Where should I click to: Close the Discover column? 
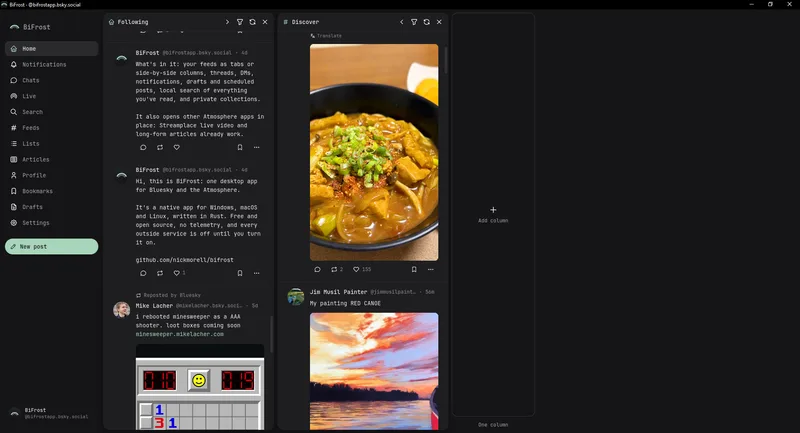[x=439, y=22]
